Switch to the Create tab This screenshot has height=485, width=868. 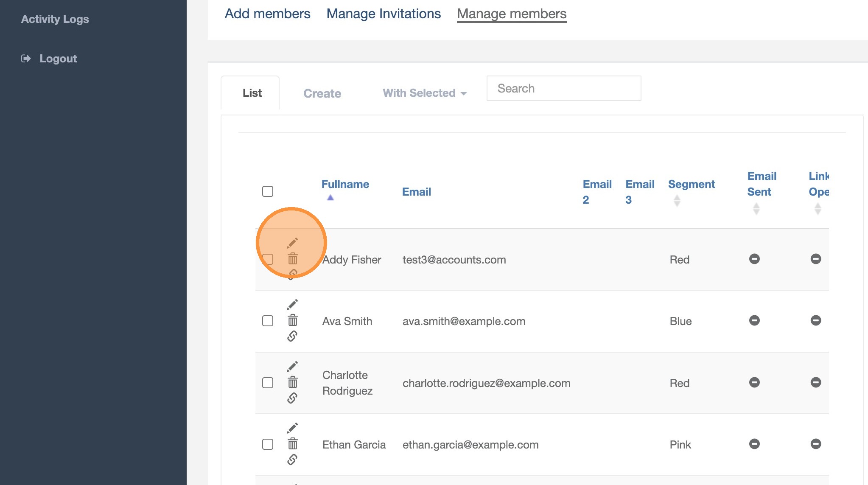click(x=322, y=93)
